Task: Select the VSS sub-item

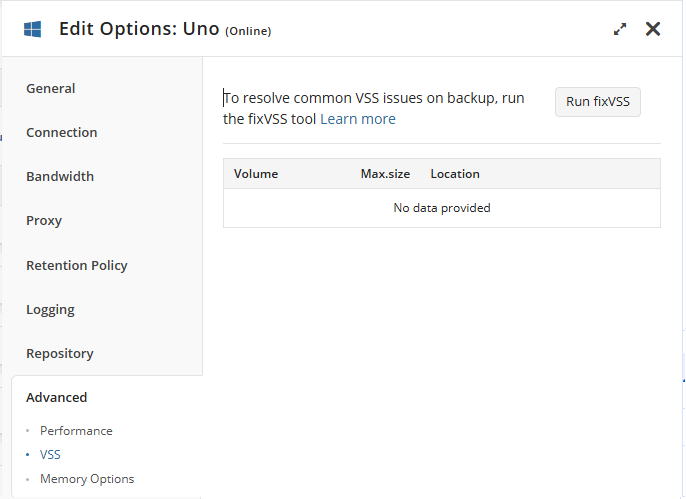Action: click(x=50, y=454)
